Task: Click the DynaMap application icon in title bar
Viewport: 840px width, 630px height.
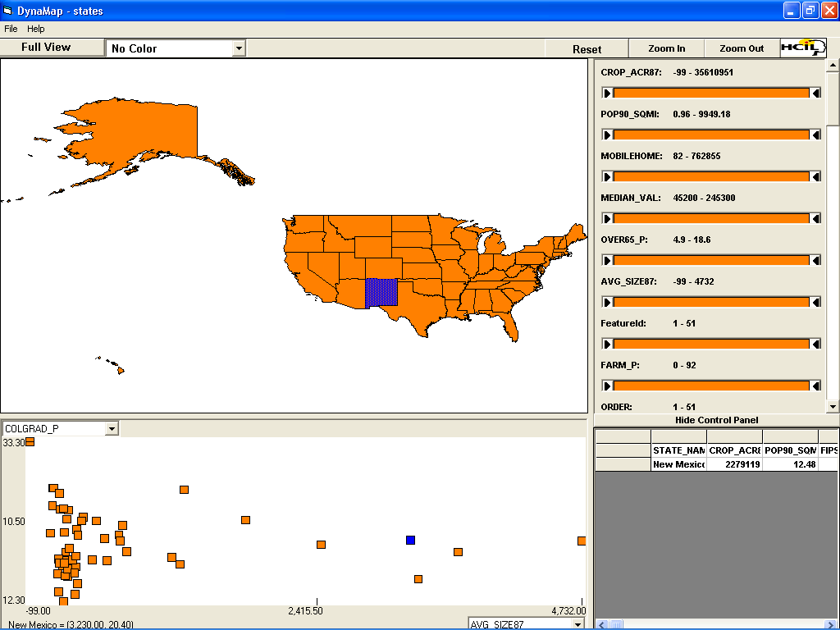Action: pyautogui.click(x=7, y=10)
